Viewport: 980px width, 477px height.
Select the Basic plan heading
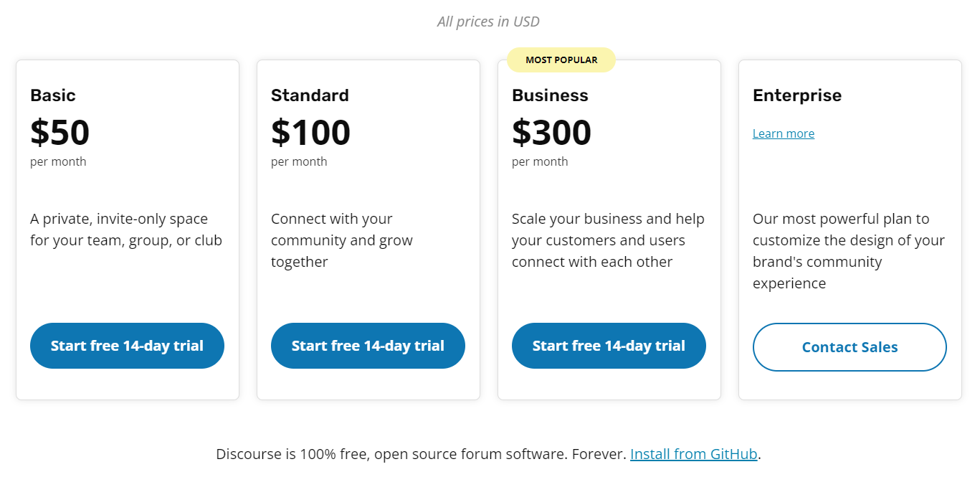pos(53,95)
